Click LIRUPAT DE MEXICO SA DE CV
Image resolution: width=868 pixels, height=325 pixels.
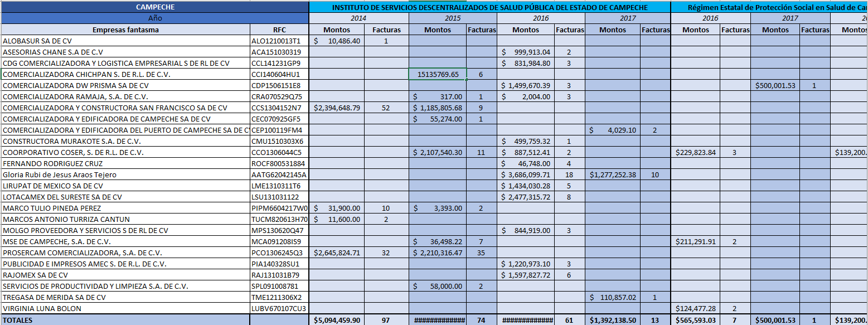coord(125,186)
